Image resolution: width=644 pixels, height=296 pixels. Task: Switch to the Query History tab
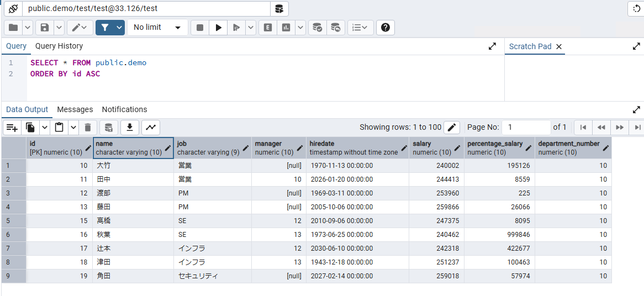[59, 46]
